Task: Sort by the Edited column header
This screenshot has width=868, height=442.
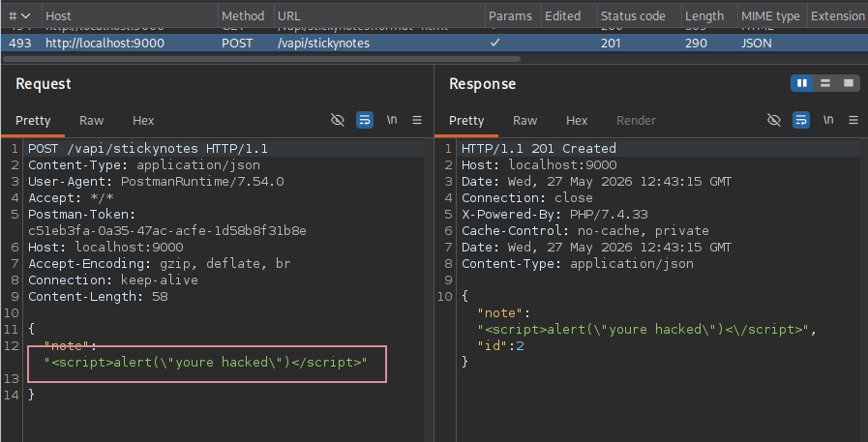Action: tap(562, 16)
